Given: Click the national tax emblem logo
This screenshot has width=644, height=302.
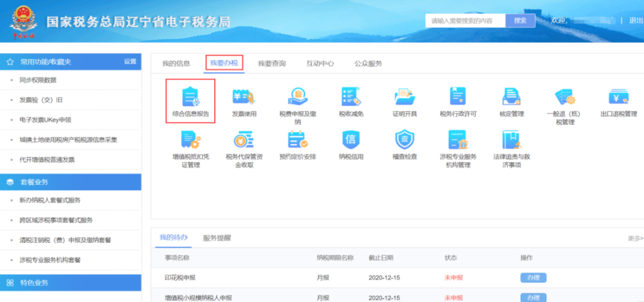Looking at the screenshot, I should click(23, 21).
